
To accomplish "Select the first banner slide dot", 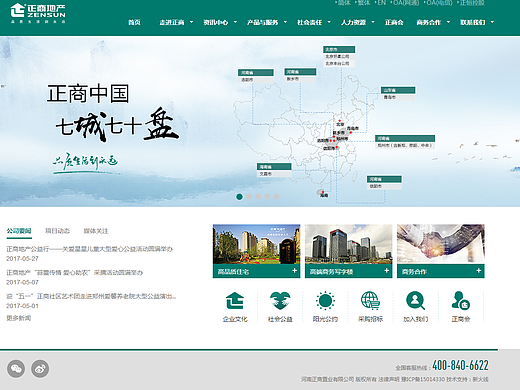I will (x=239, y=197).
